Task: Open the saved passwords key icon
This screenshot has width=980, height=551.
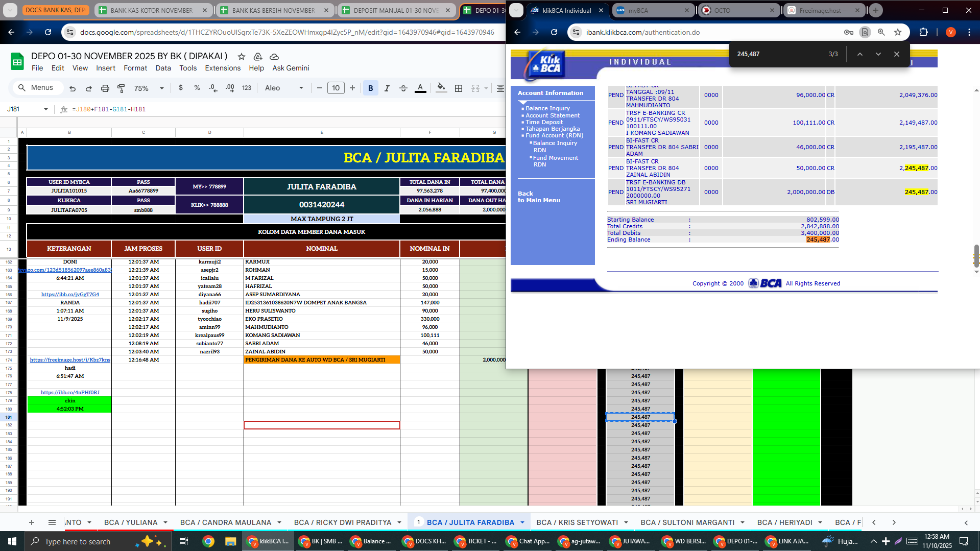Action: pyautogui.click(x=849, y=32)
